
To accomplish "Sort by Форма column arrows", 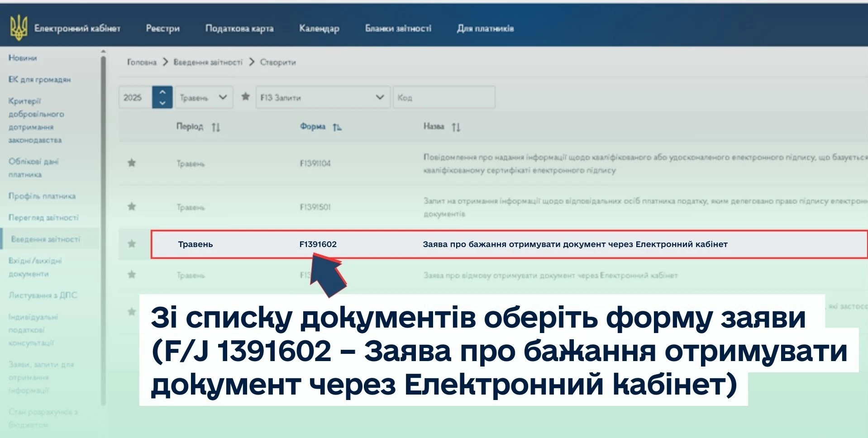I will coord(337,127).
